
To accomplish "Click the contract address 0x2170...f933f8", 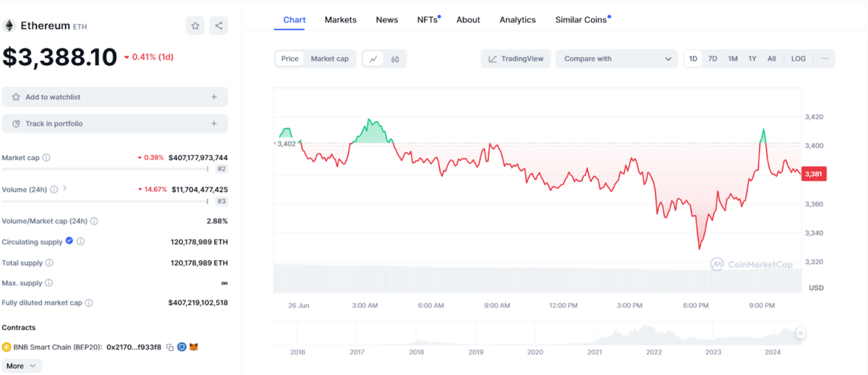I will tap(134, 347).
